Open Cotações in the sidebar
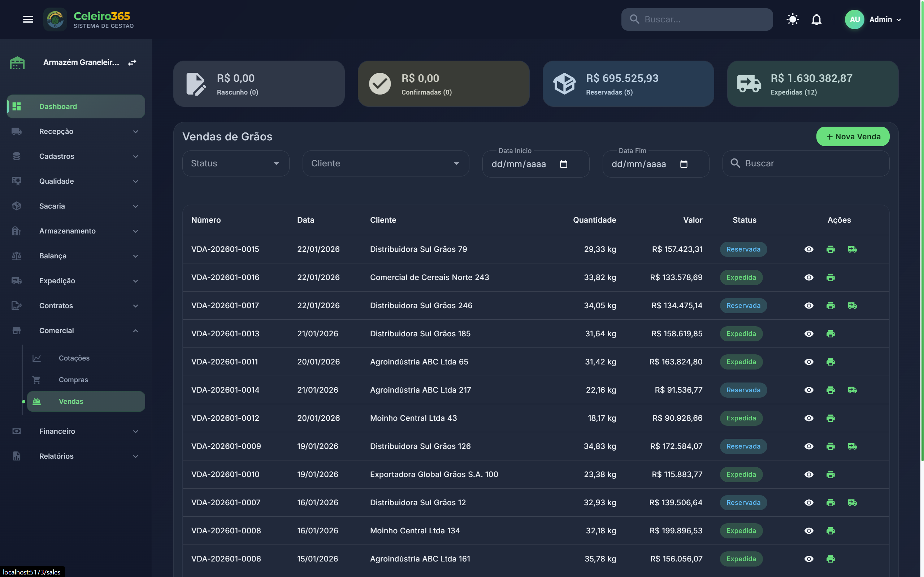The width and height of the screenshot is (924, 577). click(74, 358)
